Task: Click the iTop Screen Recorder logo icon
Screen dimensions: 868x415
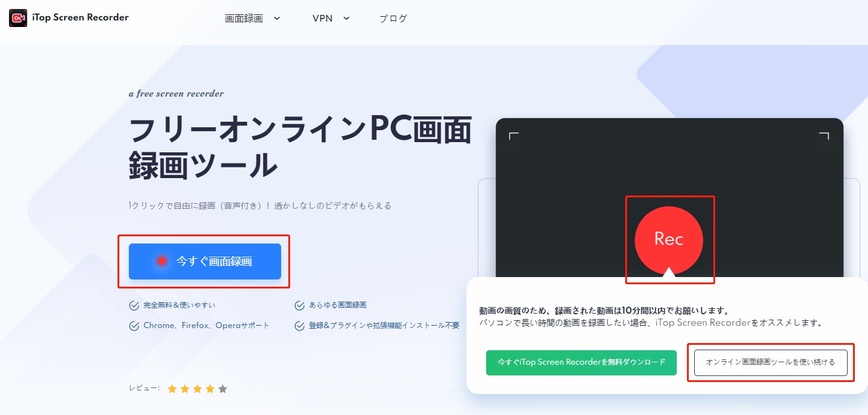Action: click(18, 18)
